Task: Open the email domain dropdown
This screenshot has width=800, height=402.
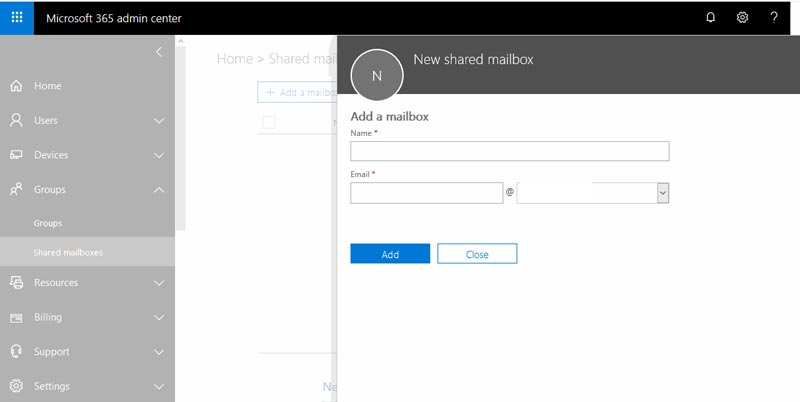Action: pos(662,193)
